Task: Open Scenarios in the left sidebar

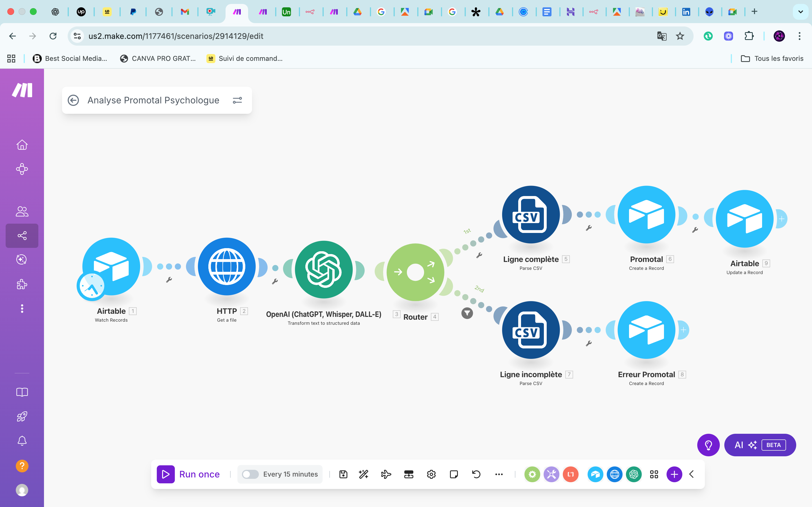Action: pyautogui.click(x=22, y=236)
